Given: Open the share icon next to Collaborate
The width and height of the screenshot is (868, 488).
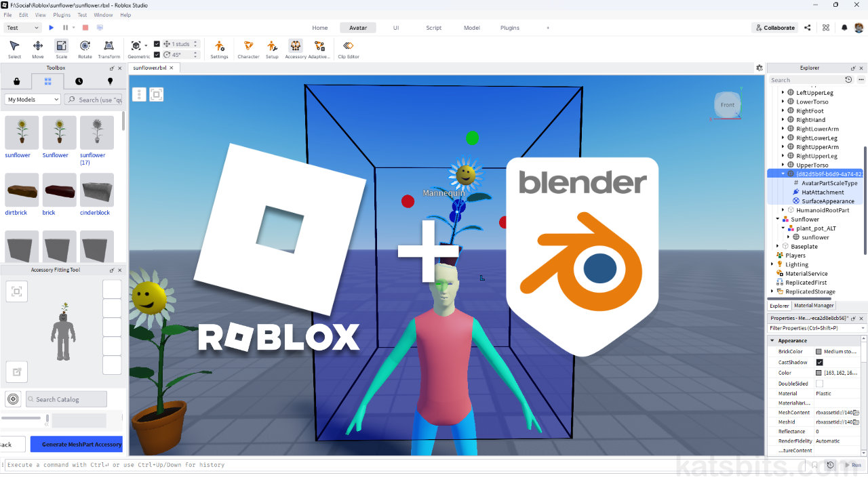Looking at the screenshot, I should pos(807,28).
